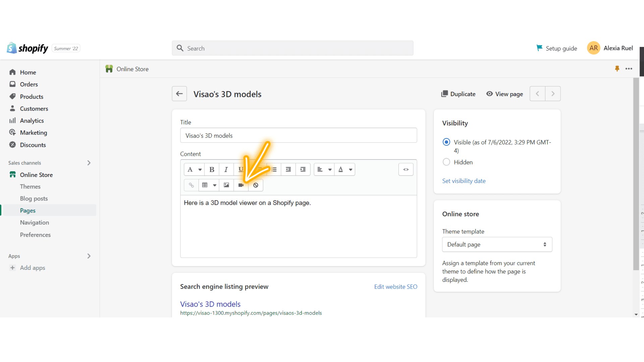Screen dimensions: 644x362
Task: Show HTML source code view
Action: click(x=406, y=170)
